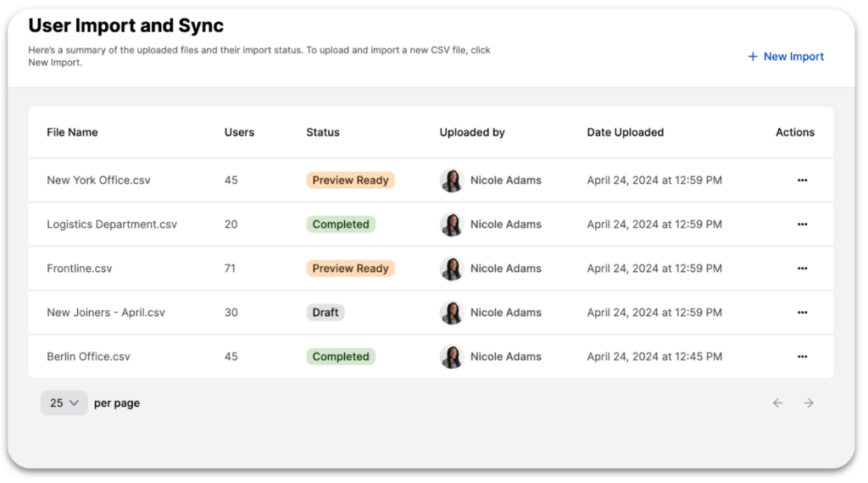Click Nicole Adams avatar in New Joiners row
Screen dimensions: 868x483
point(452,313)
